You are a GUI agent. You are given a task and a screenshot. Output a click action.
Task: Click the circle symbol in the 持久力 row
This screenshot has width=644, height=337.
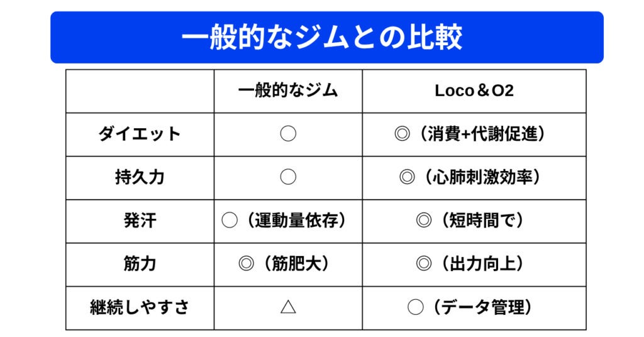[287, 177]
